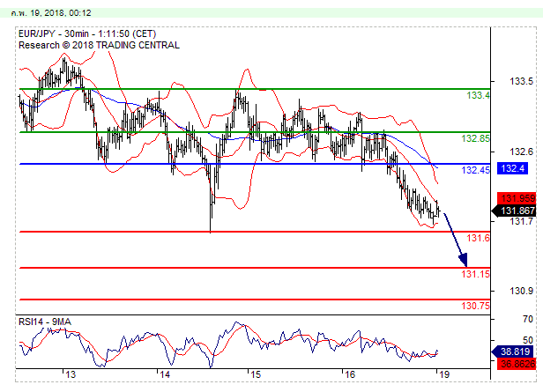
Task: Click the 132.45 blue pivot label
Action: pyautogui.click(x=475, y=170)
